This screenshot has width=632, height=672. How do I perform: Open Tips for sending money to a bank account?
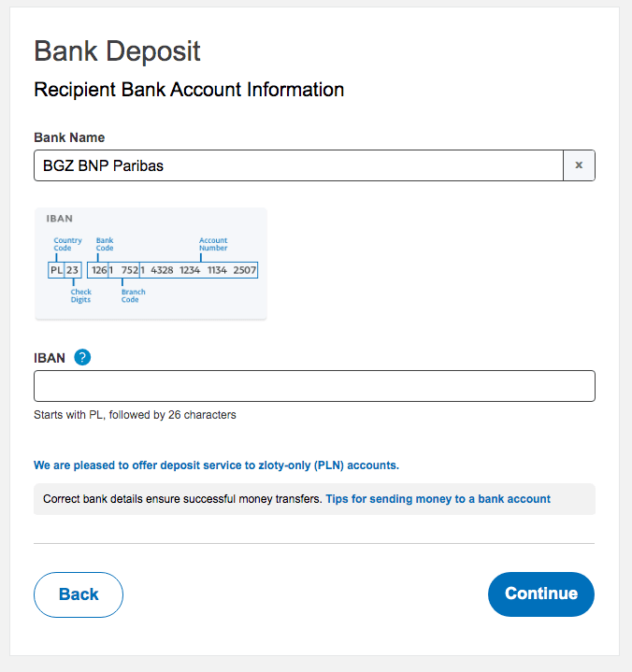click(x=438, y=499)
